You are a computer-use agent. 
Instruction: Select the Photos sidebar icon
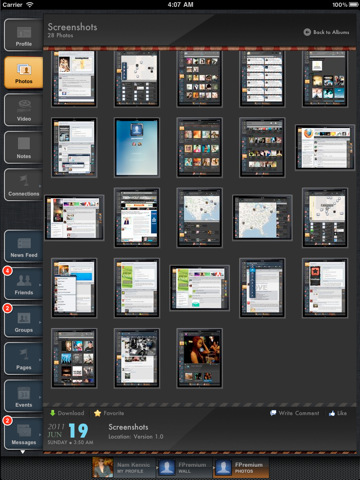(x=23, y=73)
